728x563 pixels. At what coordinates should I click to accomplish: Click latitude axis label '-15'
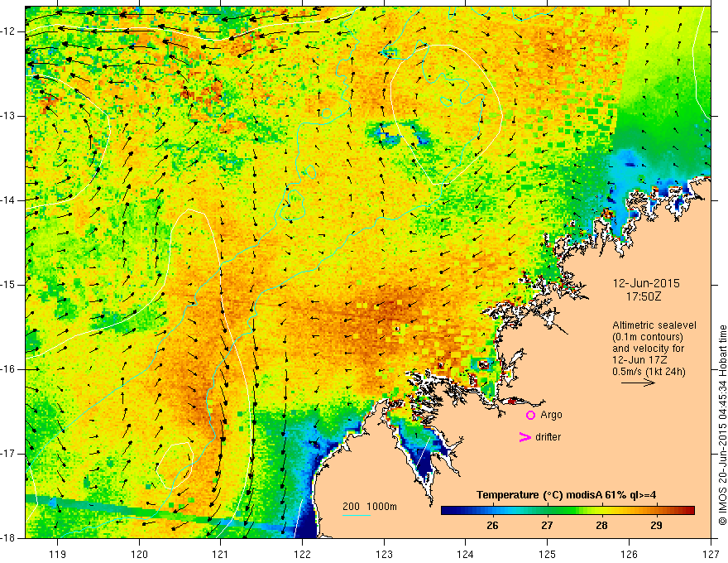click(8, 285)
